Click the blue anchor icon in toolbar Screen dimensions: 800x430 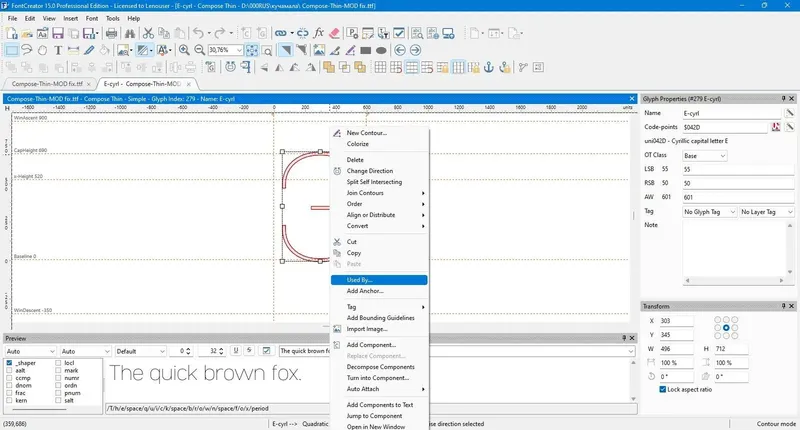(489, 67)
